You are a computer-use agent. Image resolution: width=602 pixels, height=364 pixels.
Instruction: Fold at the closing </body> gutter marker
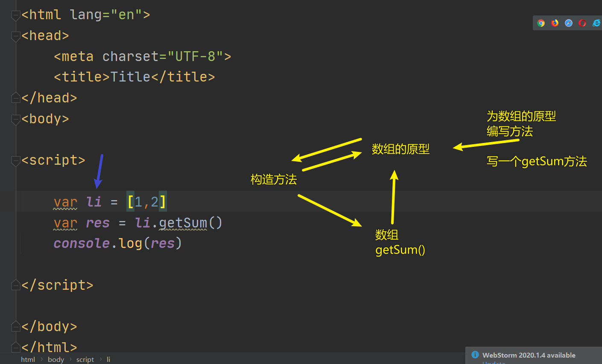click(15, 326)
